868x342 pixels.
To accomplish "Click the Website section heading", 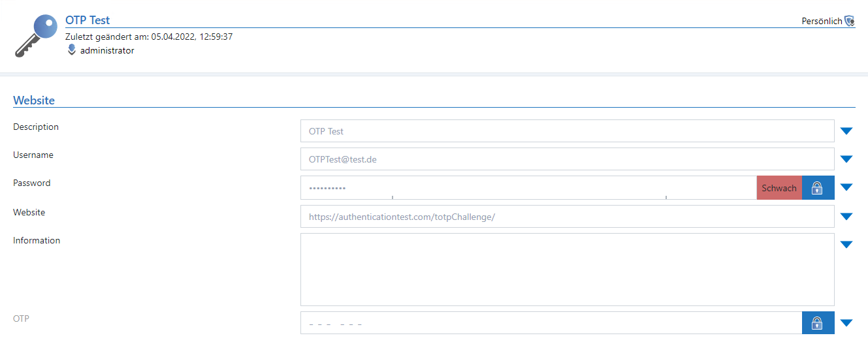I will click(x=34, y=101).
